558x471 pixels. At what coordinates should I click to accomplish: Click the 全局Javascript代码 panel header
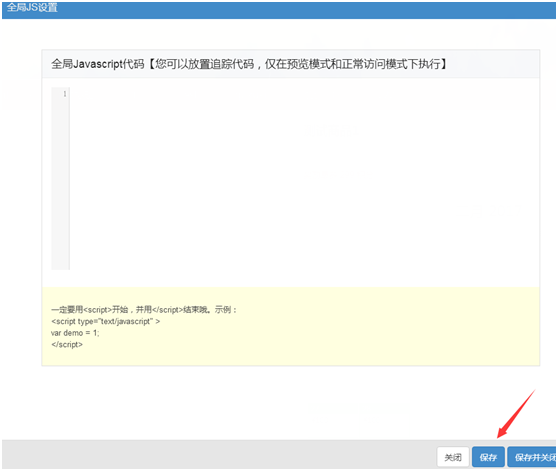pos(290,64)
